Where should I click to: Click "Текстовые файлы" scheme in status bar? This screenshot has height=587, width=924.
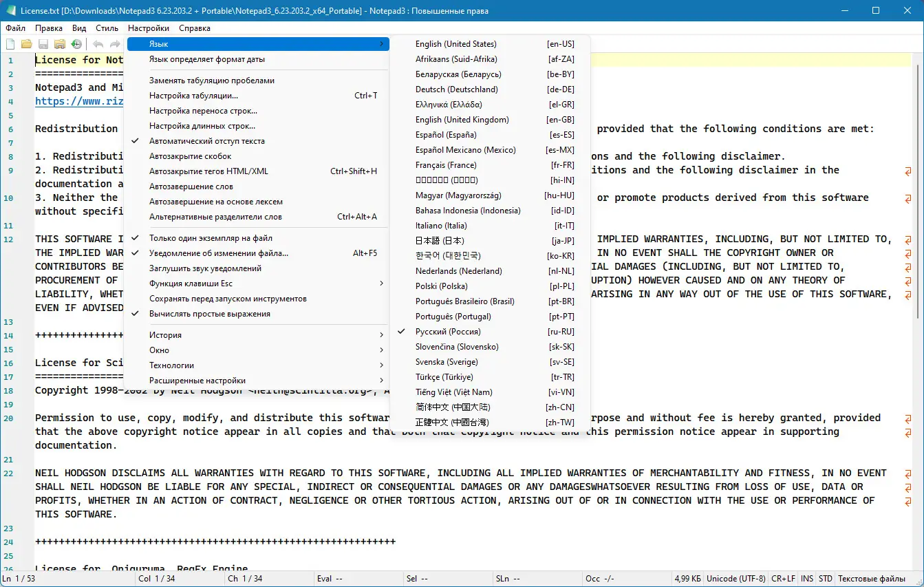tap(871, 579)
